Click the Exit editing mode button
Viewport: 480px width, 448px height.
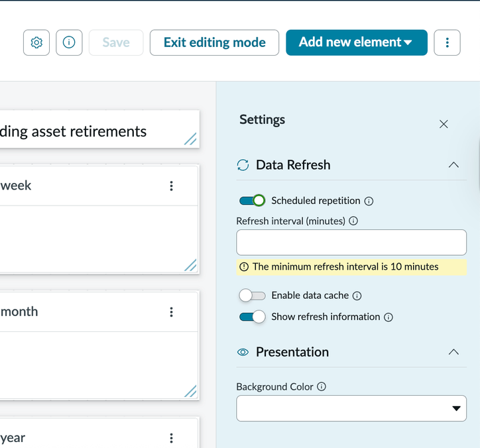[214, 42]
